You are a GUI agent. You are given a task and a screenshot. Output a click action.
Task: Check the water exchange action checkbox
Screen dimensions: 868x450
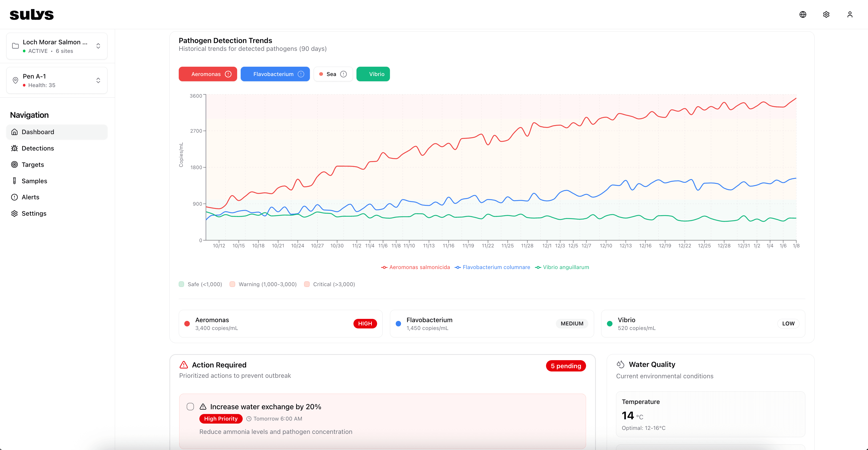coord(190,406)
